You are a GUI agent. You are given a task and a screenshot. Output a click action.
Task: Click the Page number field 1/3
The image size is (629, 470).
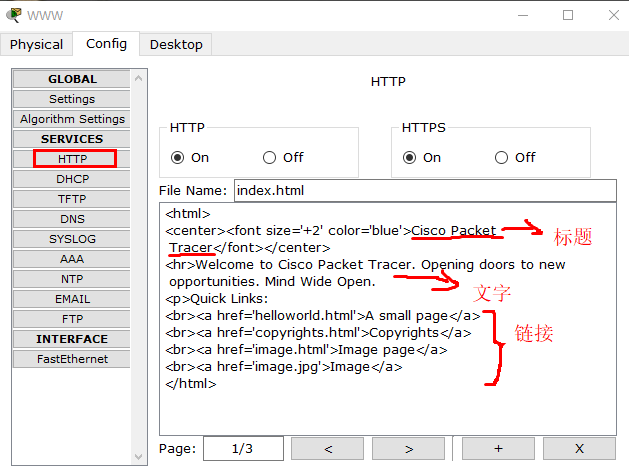tap(243, 448)
